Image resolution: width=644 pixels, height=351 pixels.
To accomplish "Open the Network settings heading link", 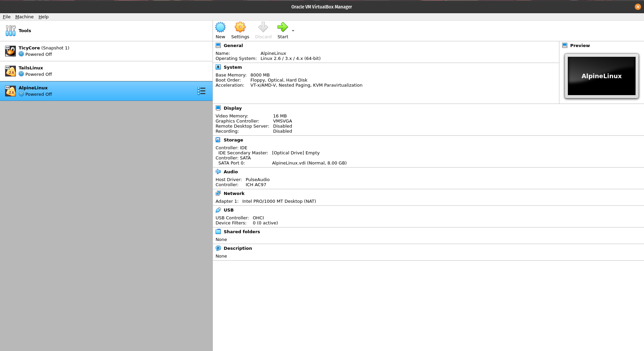I will [234, 193].
